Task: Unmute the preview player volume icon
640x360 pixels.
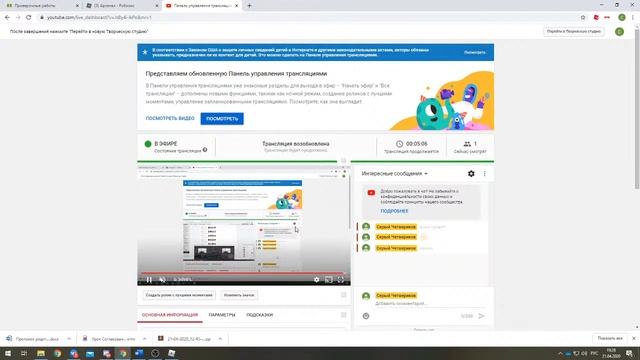Action: point(162,280)
